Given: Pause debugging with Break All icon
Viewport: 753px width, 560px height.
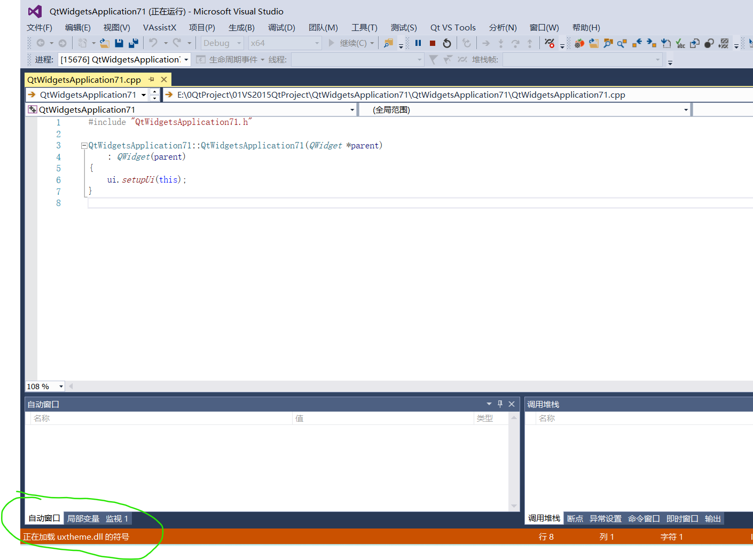Looking at the screenshot, I should [418, 43].
